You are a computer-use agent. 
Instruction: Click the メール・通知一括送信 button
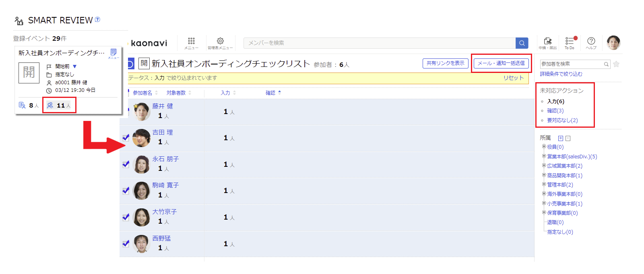click(501, 63)
